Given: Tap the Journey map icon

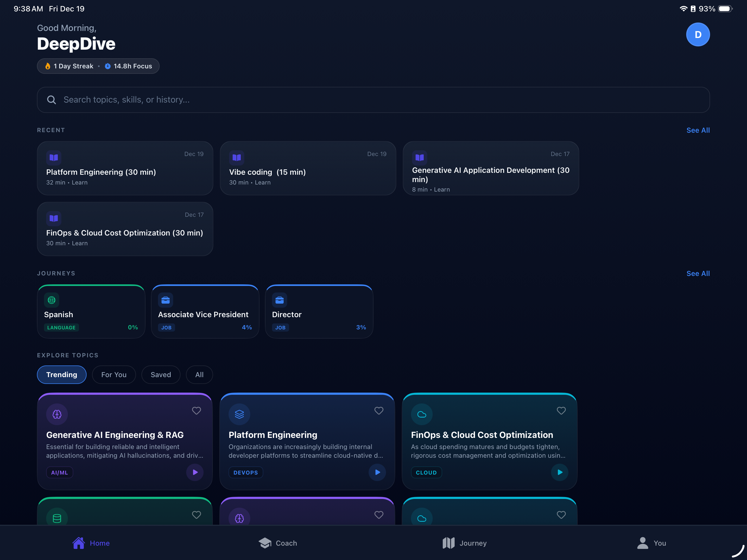Looking at the screenshot, I should pyautogui.click(x=448, y=543).
